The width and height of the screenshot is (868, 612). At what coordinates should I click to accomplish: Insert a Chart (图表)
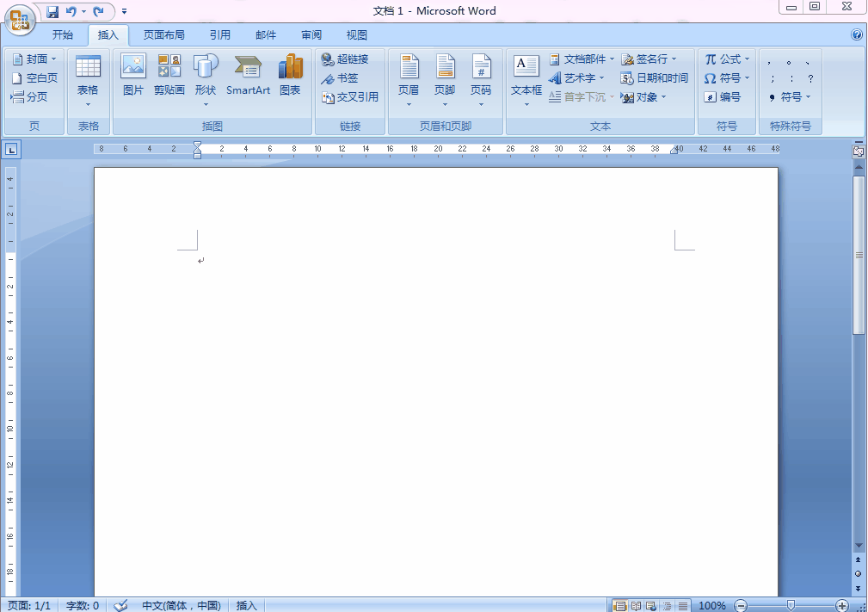[x=290, y=76]
